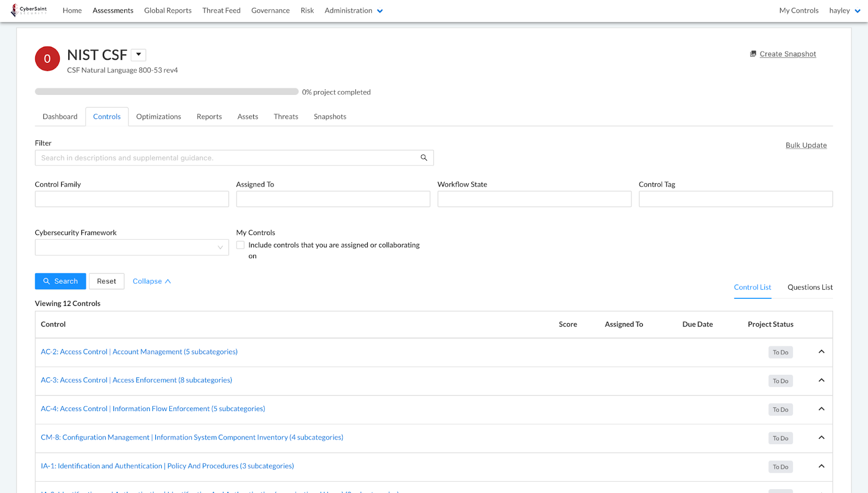868x493 pixels.
Task: Open IA-1 Policy And Procedures control link
Action: 168,466
